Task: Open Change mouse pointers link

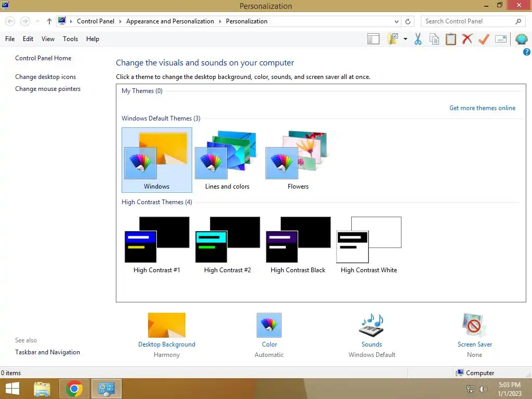Action: tap(48, 88)
